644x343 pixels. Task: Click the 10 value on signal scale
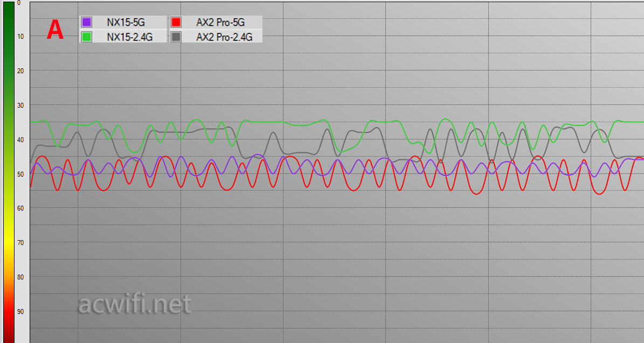(20, 37)
